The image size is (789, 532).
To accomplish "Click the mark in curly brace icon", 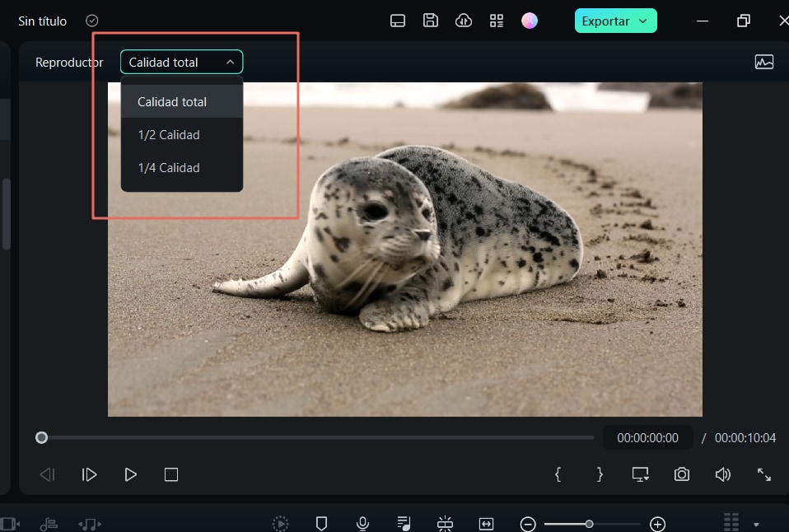I will point(558,474).
